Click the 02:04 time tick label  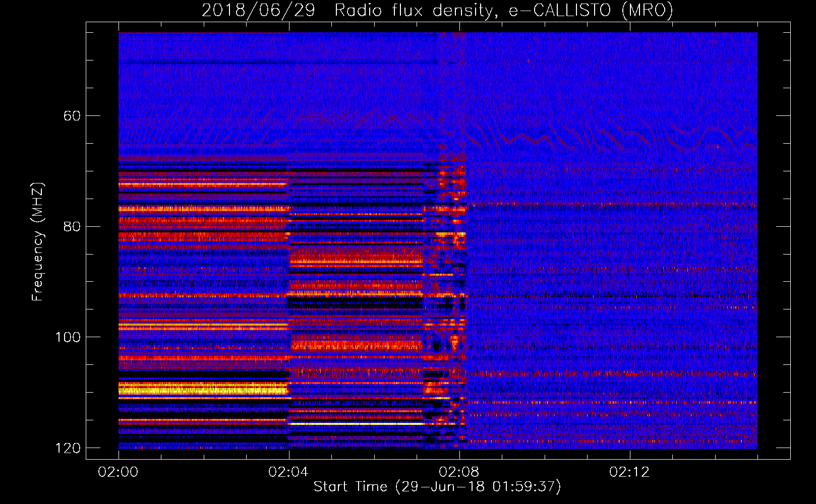288,472
